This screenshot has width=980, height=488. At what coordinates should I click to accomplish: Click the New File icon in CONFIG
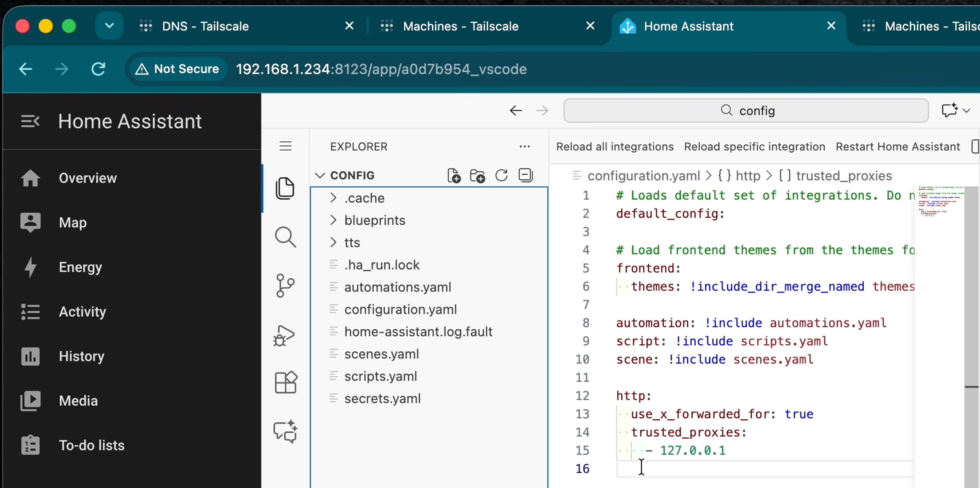(454, 175)
